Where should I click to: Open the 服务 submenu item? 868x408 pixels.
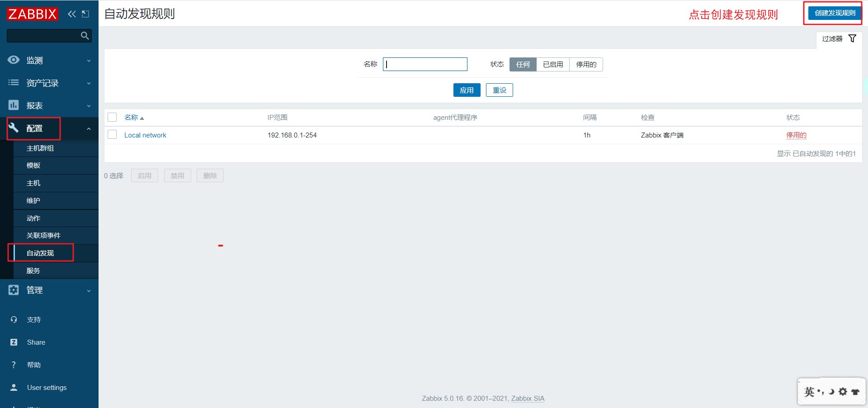56,271
